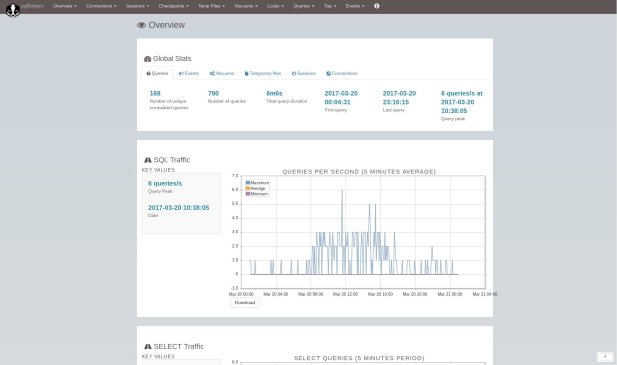Click the 6 queries/s key value in SQL Traffic

pyautogui.click(x=165, y=184)
